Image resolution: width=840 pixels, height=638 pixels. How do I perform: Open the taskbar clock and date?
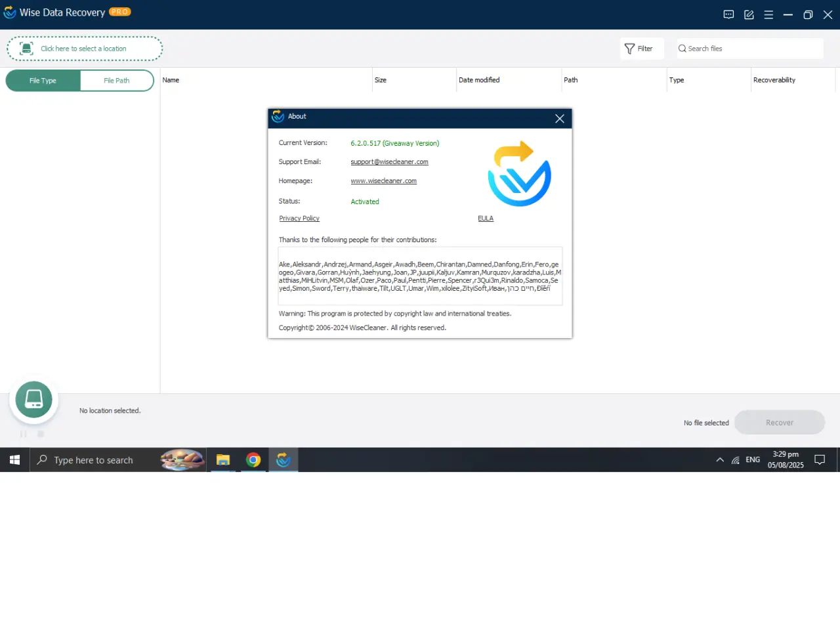pyautogui.click(x=786, y=460)
